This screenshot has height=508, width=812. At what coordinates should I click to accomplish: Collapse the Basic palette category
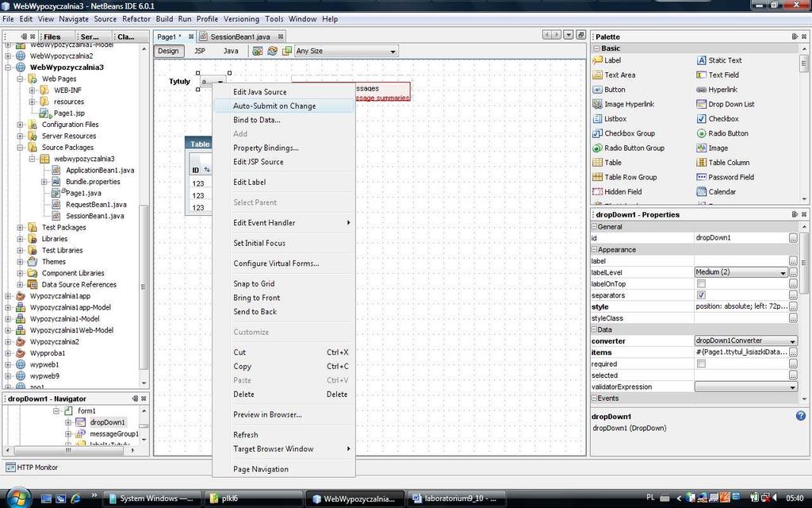tap(596, 48)
